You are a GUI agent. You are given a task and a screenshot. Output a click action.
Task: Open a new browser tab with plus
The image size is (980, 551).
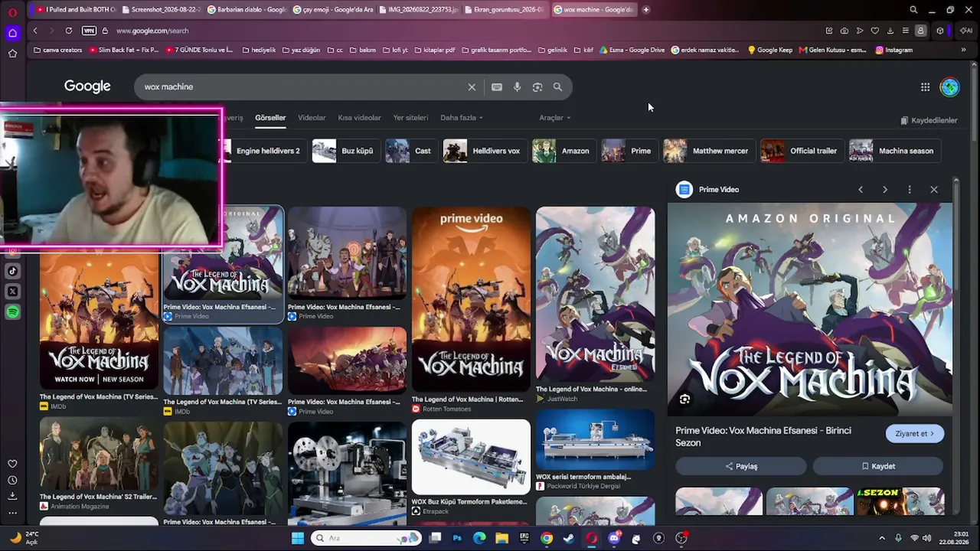tap(646, 10)
